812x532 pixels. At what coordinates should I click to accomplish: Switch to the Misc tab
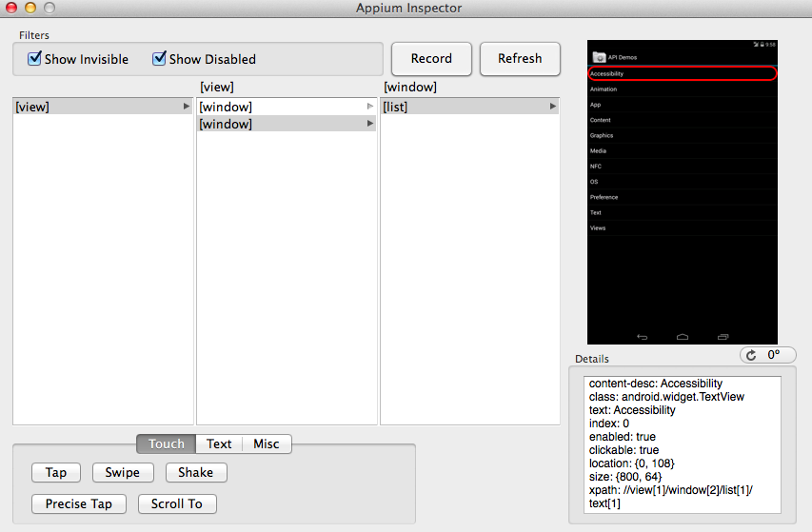pos(267,444)
